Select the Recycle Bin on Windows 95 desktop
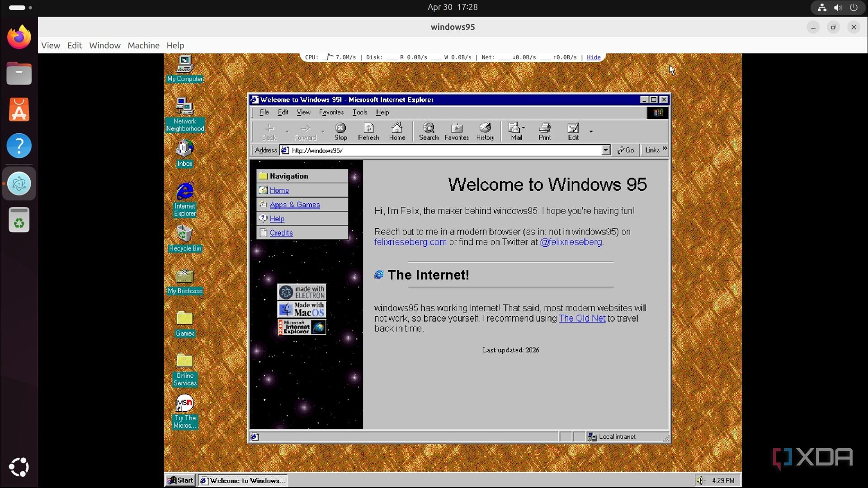This screenshot has height=488, width=868. pyautogui.click(x=184, y=238)
